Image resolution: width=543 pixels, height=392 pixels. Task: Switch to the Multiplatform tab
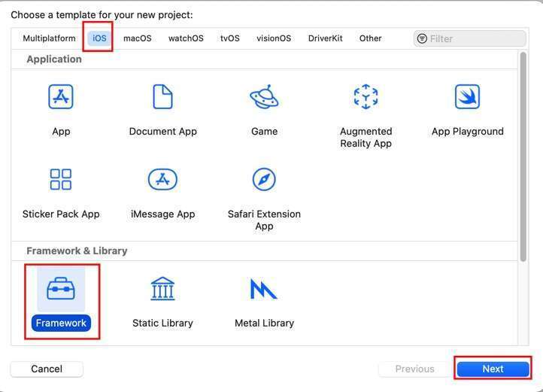pos(49,38)
